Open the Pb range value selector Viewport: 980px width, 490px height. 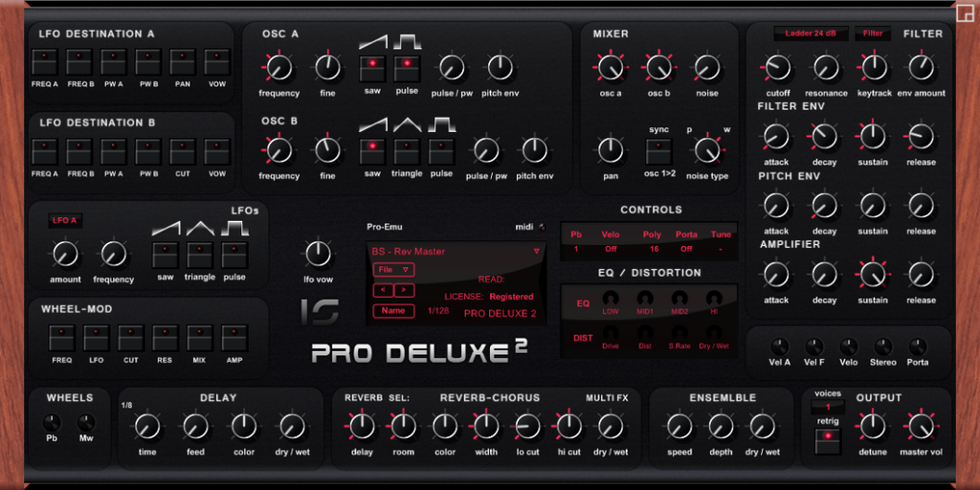(x=575, y=249)
